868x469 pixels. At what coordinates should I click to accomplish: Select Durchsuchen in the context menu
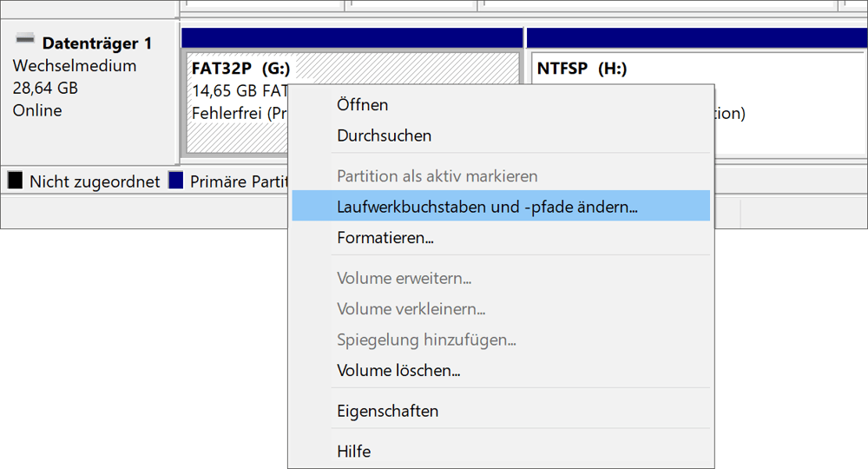click(x=384, y=135)
